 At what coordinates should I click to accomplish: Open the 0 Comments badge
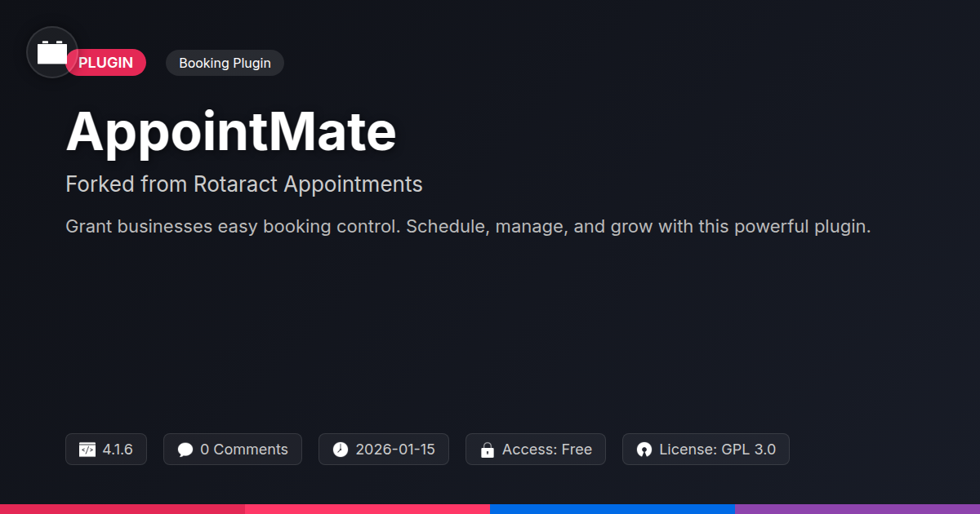coord(233,450)
